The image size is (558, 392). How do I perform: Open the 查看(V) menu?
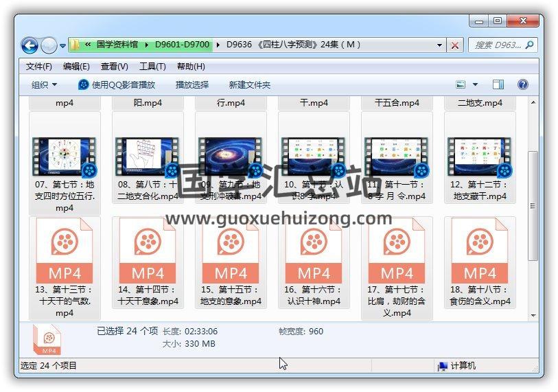pyautogui.click(x=114, y=66)
